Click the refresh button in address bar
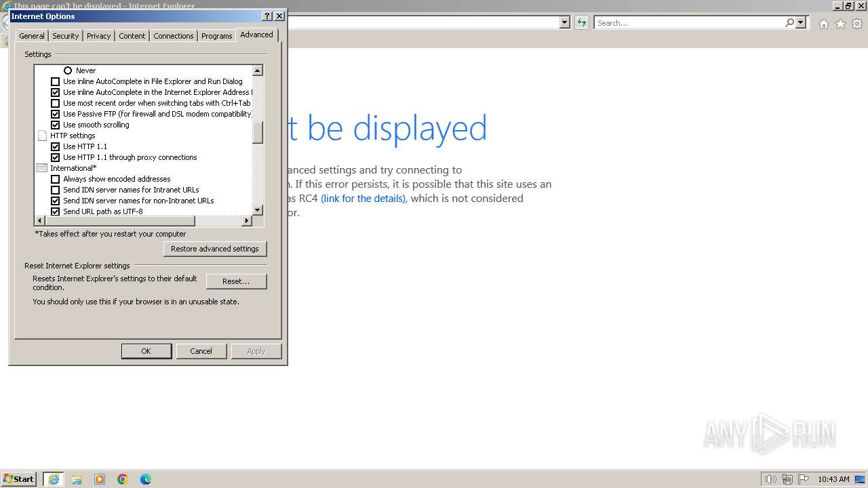 (x=581, y=22)
